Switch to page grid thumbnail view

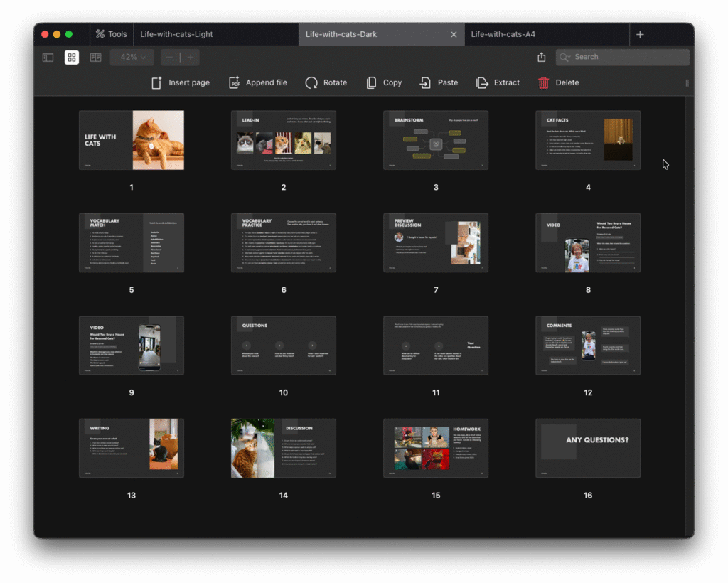[x=72, y=58]
